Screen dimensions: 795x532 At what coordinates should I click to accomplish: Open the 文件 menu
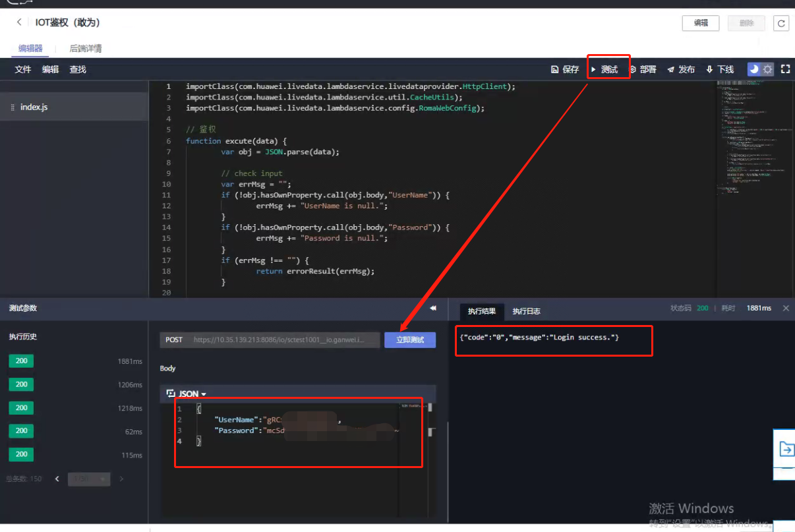pyautogui.click(x=23, y=69)
